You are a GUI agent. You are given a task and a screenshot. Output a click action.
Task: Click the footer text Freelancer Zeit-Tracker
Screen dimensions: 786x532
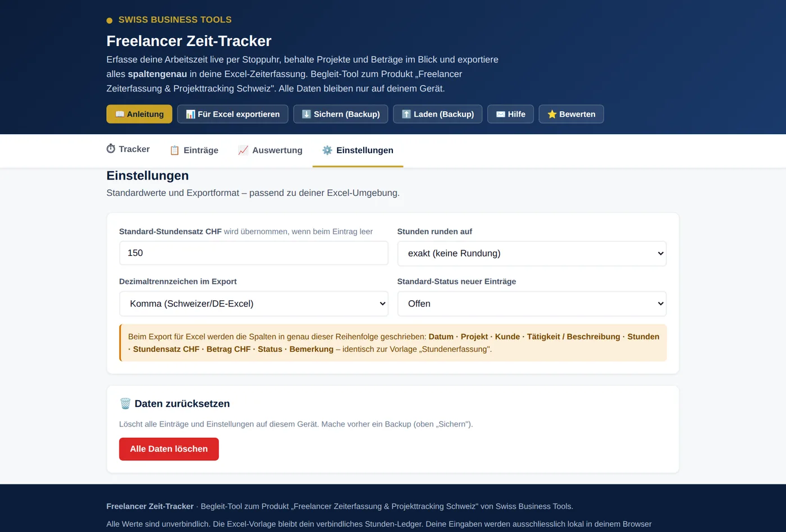click(150, 506)
